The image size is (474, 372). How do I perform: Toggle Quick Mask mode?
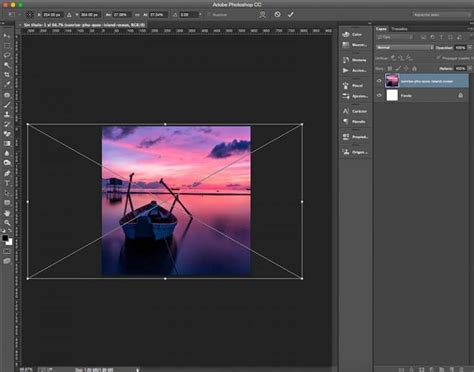pyautogui.click(x=7, y=251)
